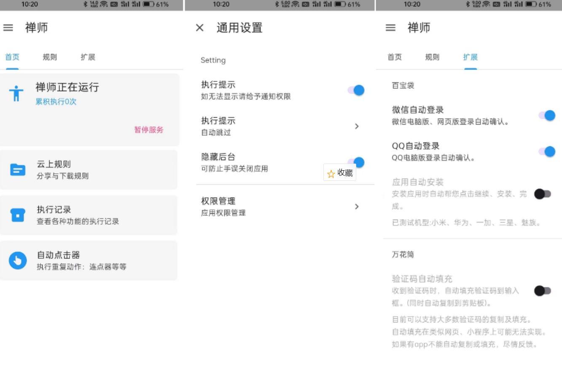Enable 验证码自动填充 switch
The image size is (562, 392).
click(x=543, y=291)
